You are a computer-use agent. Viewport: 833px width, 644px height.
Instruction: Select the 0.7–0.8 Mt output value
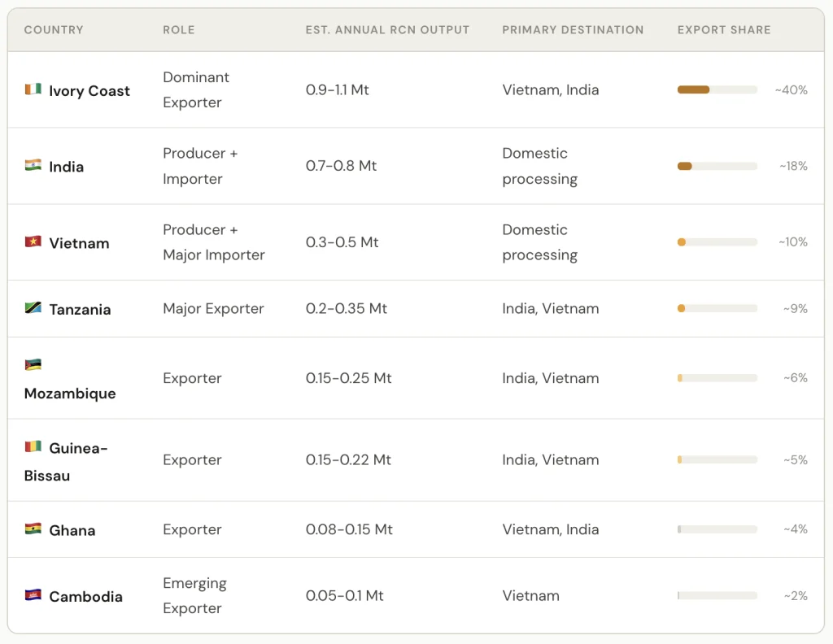tap(341, 166)
